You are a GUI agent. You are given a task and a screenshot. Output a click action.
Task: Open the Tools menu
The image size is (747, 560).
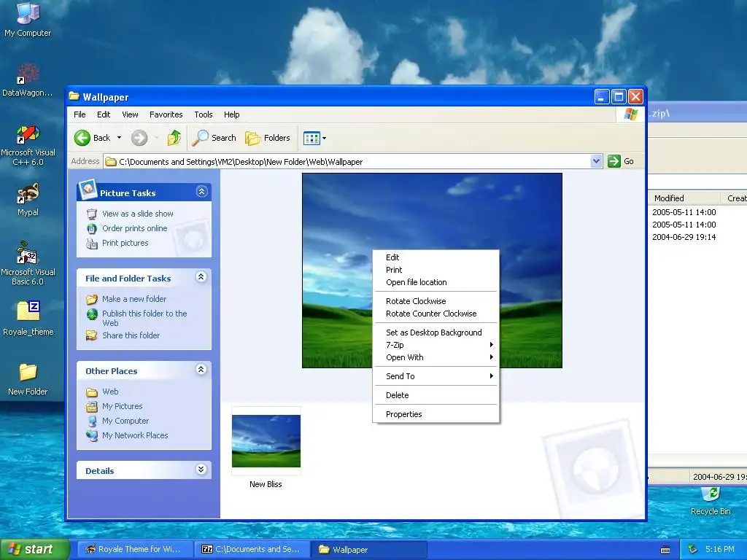(203, 114)
